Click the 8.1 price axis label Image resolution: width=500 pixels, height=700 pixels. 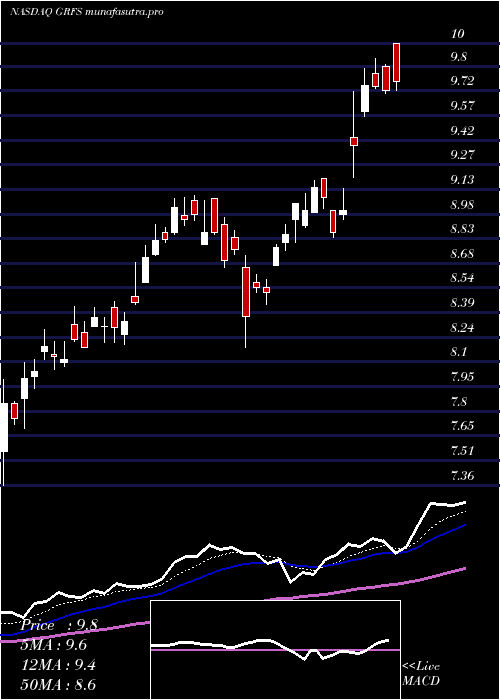click(459, 352)
